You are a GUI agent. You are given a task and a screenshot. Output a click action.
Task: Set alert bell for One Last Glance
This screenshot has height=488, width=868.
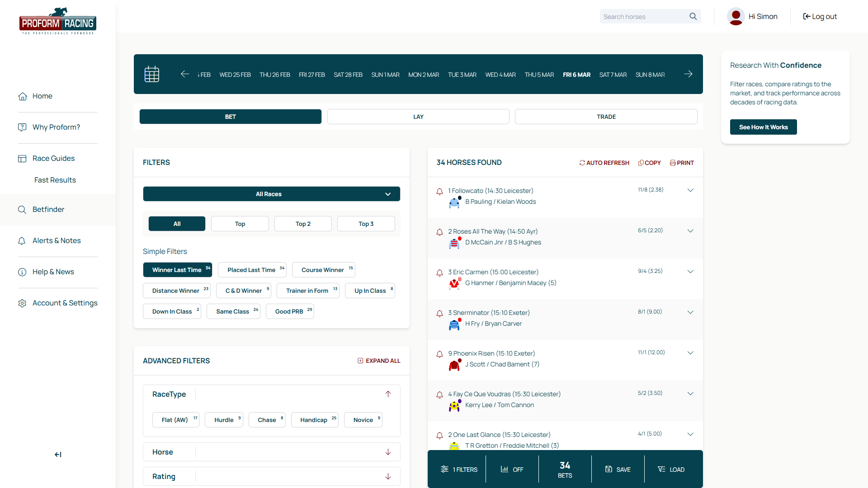[439, 436]
